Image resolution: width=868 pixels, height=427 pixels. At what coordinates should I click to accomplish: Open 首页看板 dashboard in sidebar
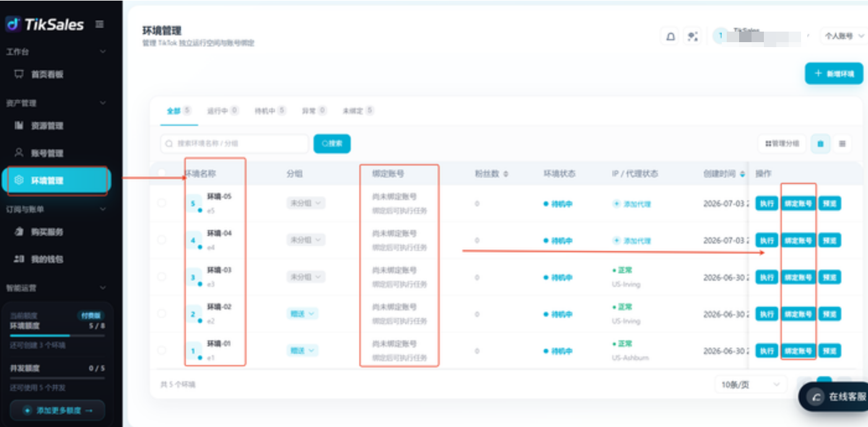coord(47,74)
